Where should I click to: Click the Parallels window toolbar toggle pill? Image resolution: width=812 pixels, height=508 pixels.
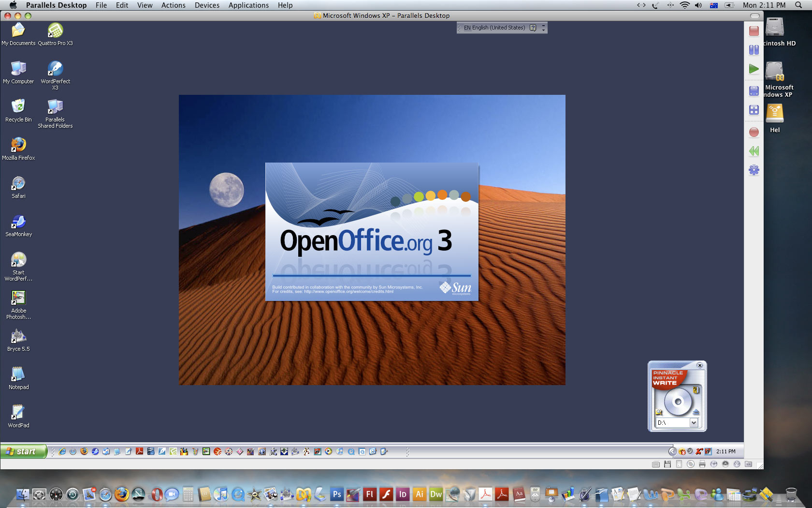click(754, 16)
